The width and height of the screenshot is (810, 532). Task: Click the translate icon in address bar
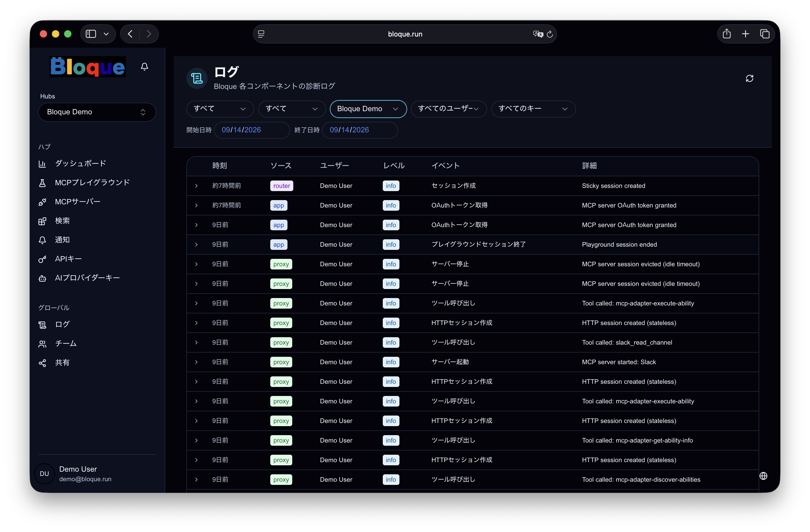[x=538, y=34]
